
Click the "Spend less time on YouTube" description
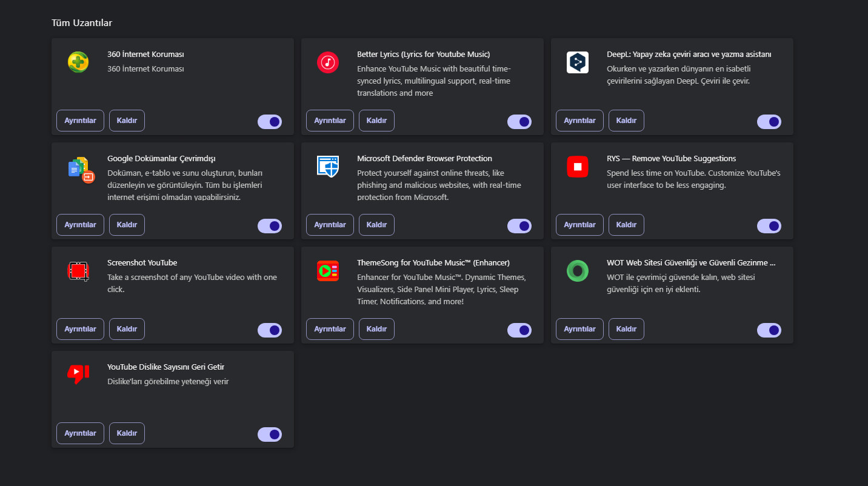693,179
